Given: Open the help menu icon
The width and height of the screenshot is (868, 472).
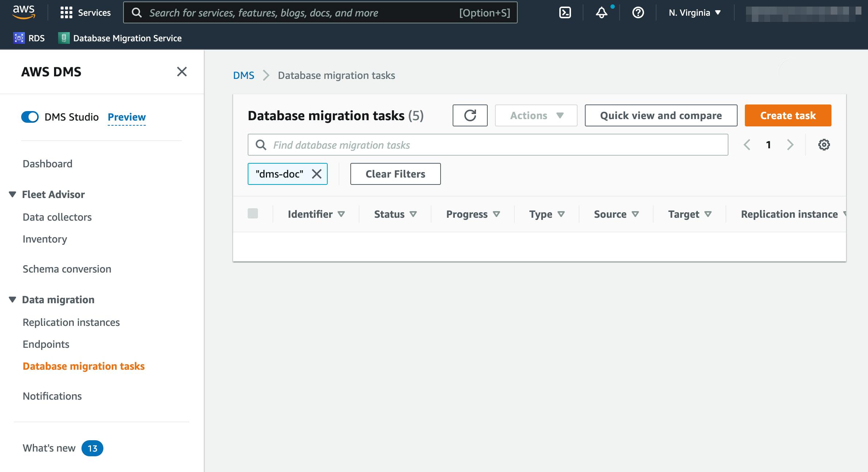Looking at the screenshot, I should [637, 13].
